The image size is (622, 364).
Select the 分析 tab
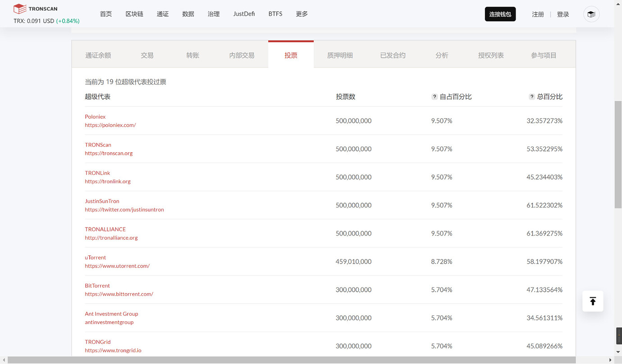(x=442, y=55)
